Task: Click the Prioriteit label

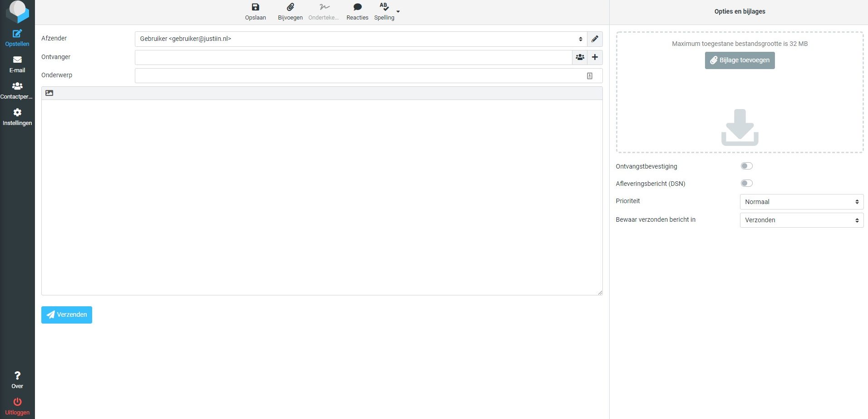Action: pos(628,201)
